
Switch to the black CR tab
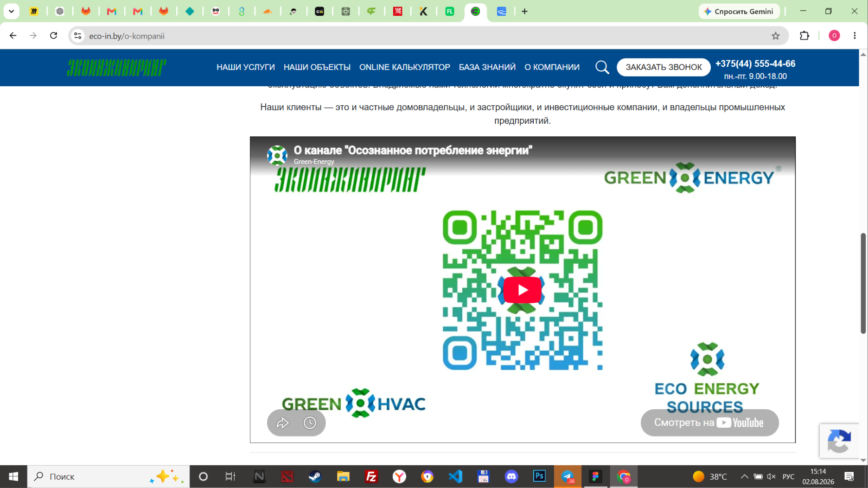click(x=319, y=12)
